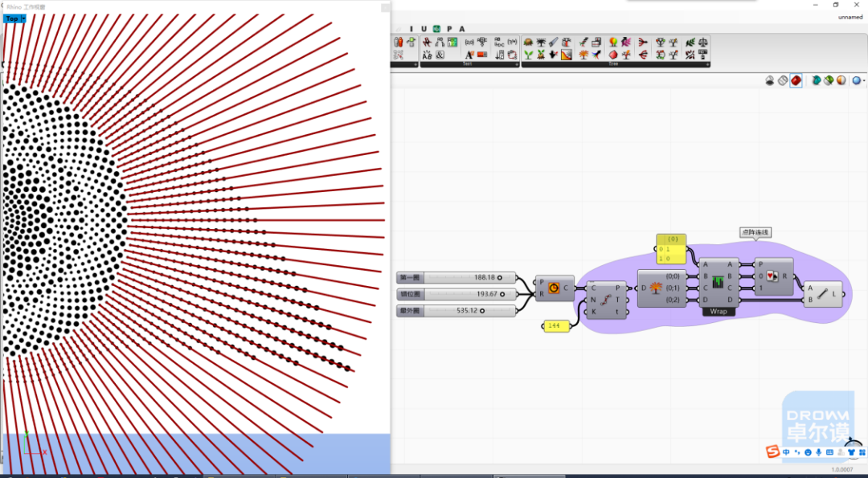Viewport: 868px width, 478px height.
Task: Toggle Sogou 中 Chinese/English input mode
Action: [x=786, y=452]
